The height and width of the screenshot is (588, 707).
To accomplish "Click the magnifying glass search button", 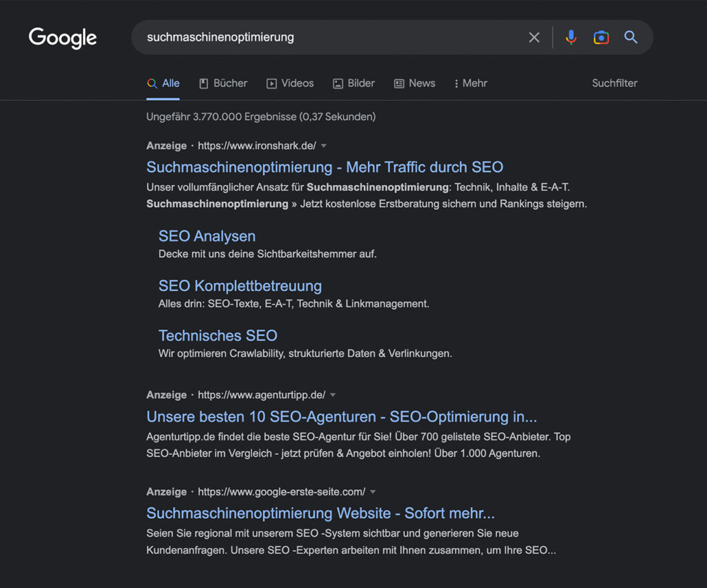I will tap(630, 37).
